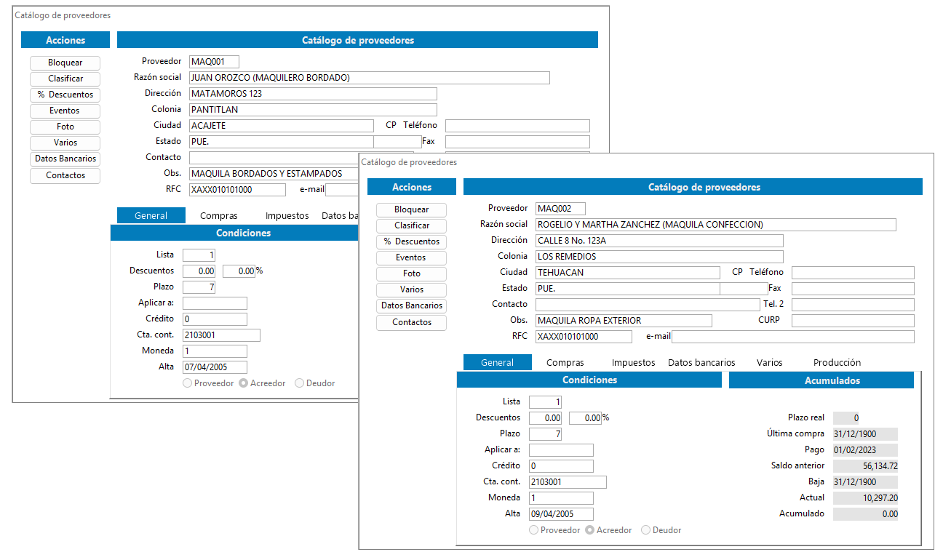Click Saldo anterior value 56,134.72

tap(865, 466)
